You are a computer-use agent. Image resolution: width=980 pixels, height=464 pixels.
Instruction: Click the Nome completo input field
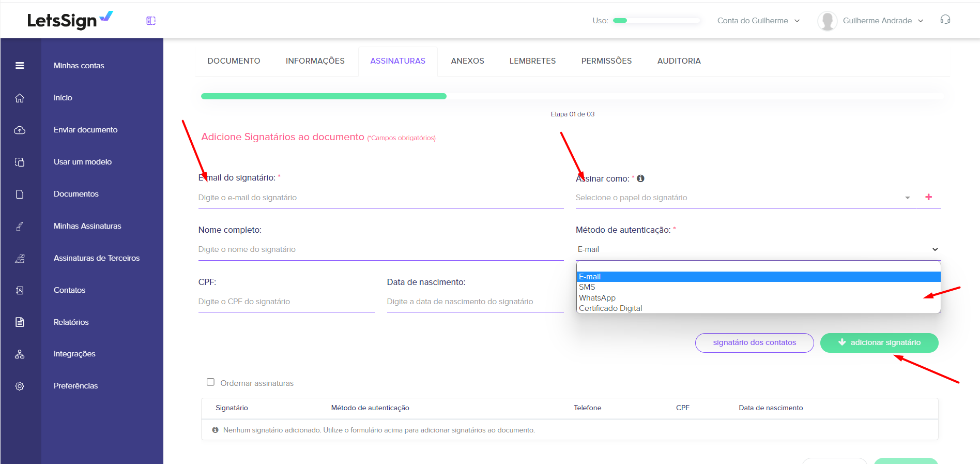click(x=381, y=249)
